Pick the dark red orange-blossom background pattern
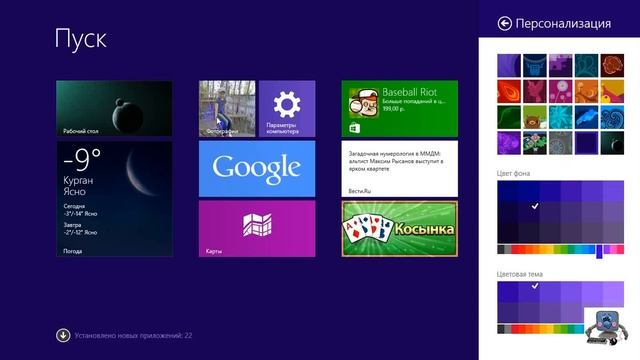 click(612, 65)
